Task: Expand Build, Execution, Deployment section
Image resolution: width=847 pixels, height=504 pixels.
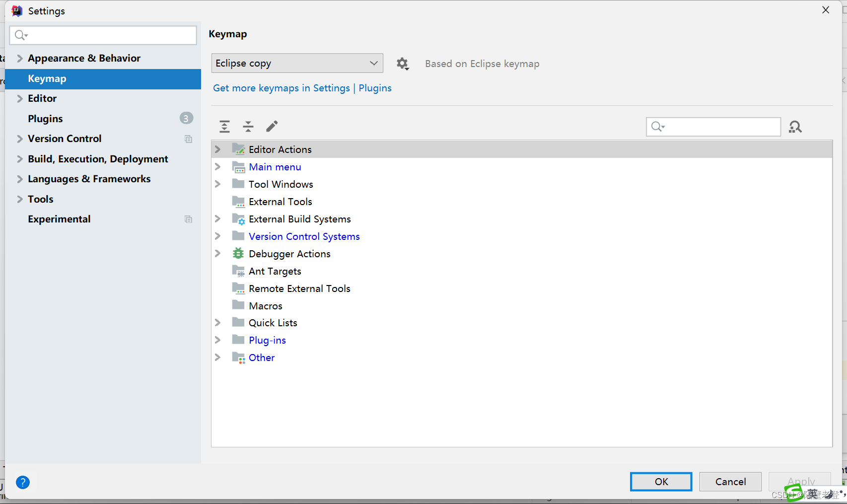Action: point(20,159)
